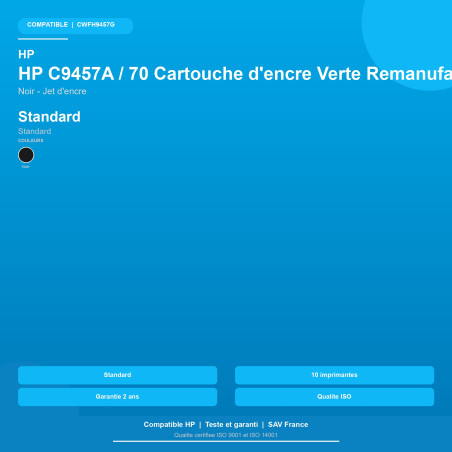Click the Noir - Jet d'encre subtitle
452x452 pixels.
pyautogui.click(x=52, y=91)
